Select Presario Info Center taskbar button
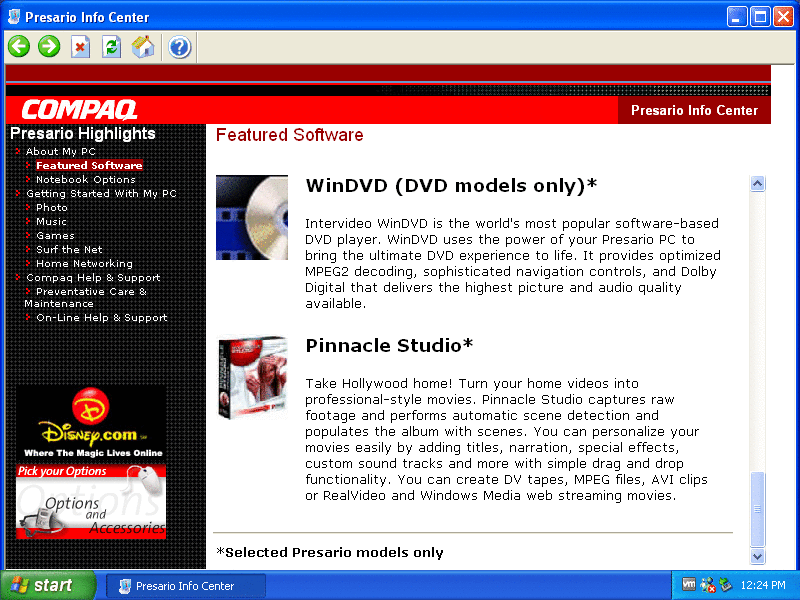 click(186, 586)
